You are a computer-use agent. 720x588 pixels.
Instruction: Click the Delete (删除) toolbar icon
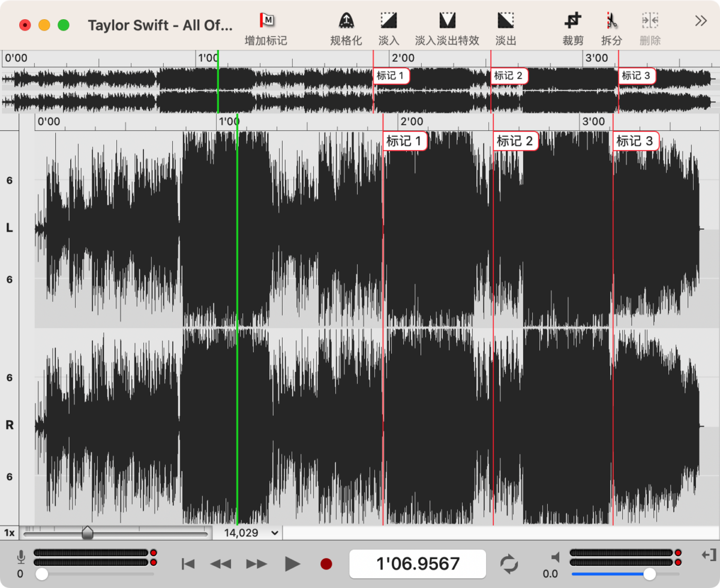pos(650,20)
